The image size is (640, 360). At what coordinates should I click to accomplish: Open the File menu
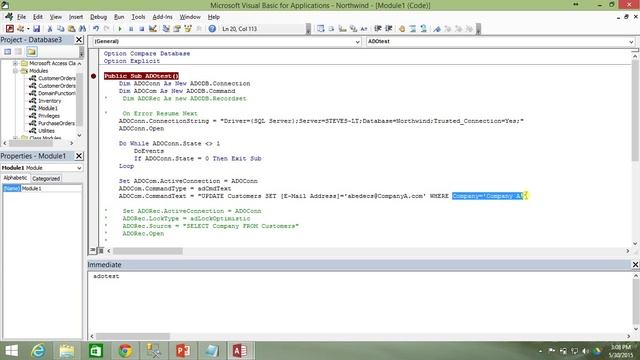tap(21, 17)
